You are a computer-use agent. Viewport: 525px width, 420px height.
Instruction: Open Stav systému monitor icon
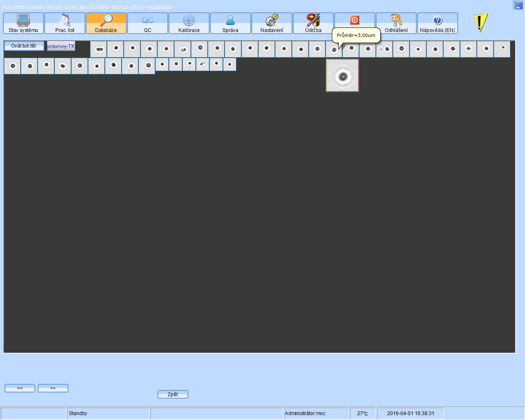23,23
